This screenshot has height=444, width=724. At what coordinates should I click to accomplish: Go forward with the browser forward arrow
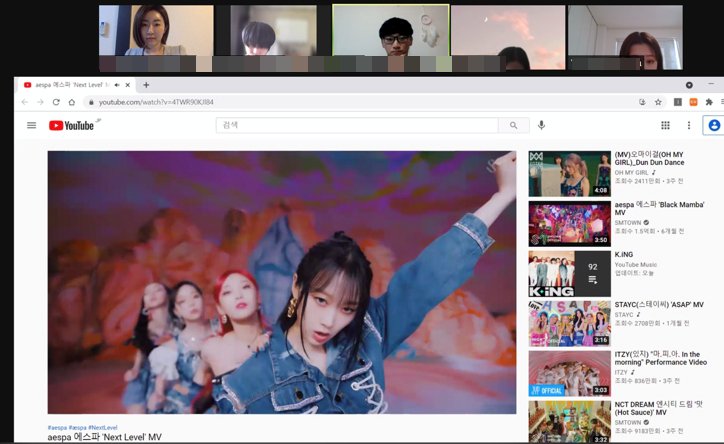[40, 102]
